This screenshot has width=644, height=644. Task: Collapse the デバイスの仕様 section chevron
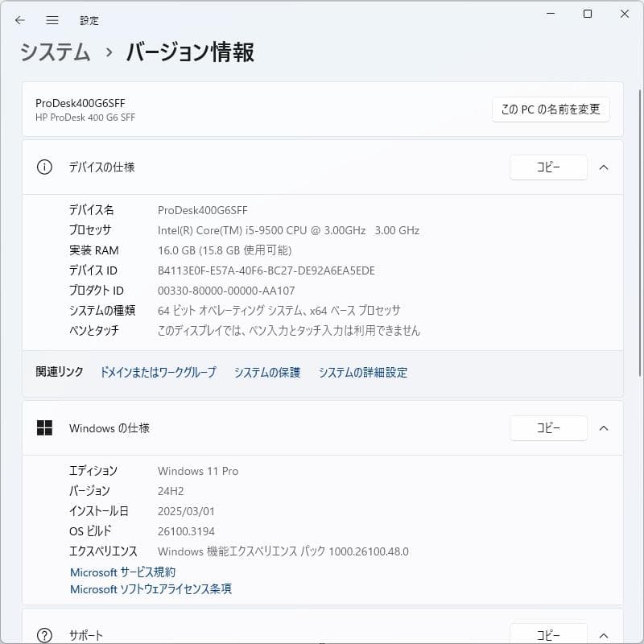pyautogui.click(x=604, y=167)
